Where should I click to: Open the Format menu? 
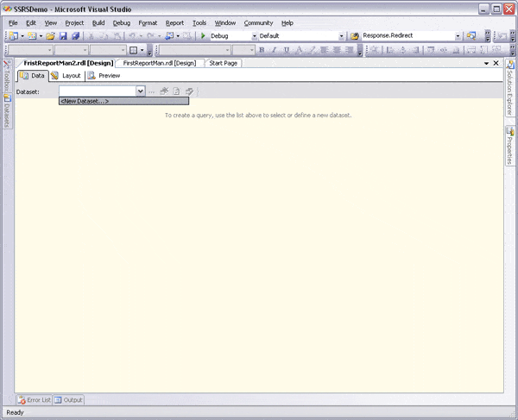click(x=148, y=22)
